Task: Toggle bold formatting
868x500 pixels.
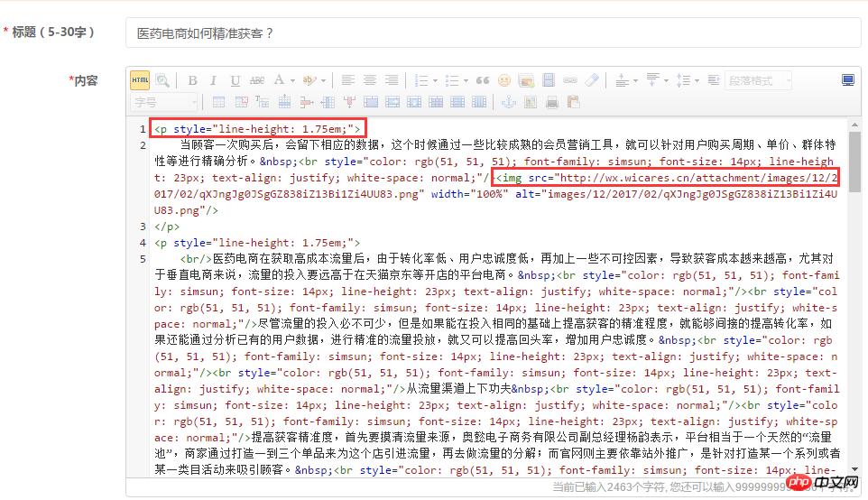Action: point(192,80)
